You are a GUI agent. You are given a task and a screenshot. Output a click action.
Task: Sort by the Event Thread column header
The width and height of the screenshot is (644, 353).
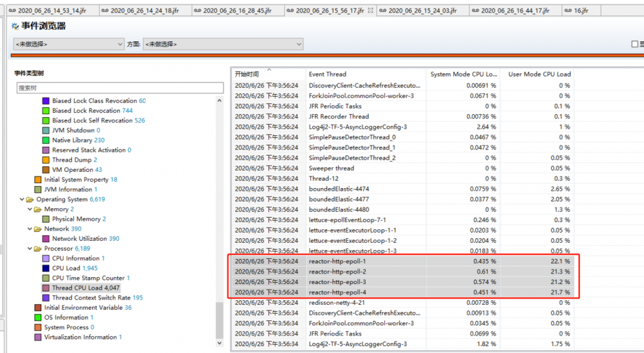[x=366, y=74]
